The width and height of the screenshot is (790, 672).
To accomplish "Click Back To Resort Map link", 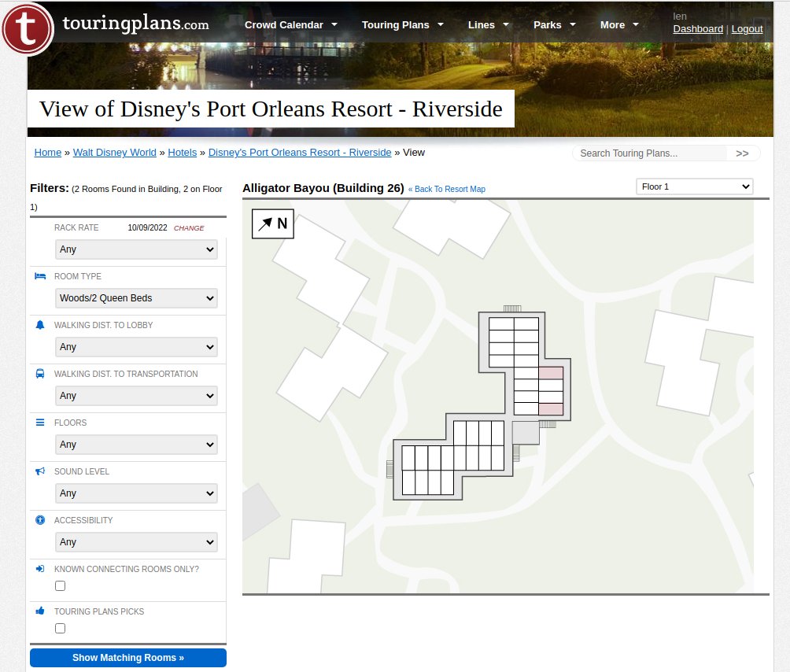I will [447, 189].
